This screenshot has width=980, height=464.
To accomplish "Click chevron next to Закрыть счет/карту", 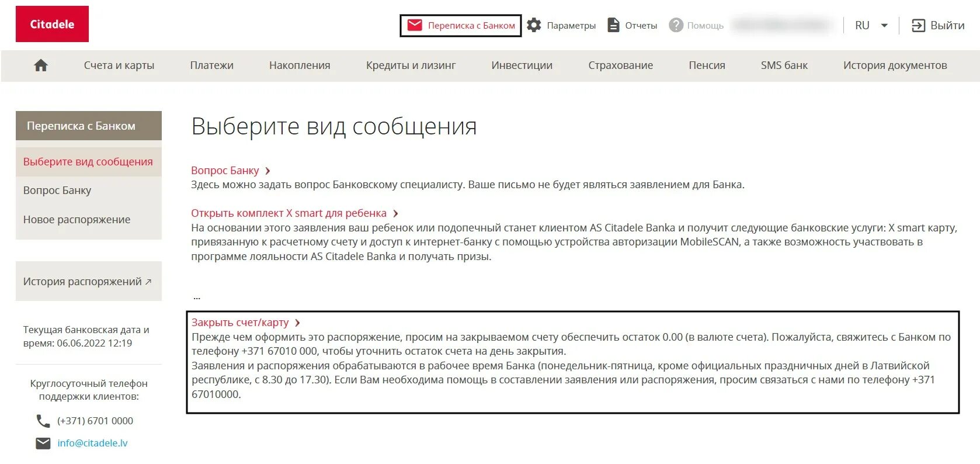I will [297, 323].
